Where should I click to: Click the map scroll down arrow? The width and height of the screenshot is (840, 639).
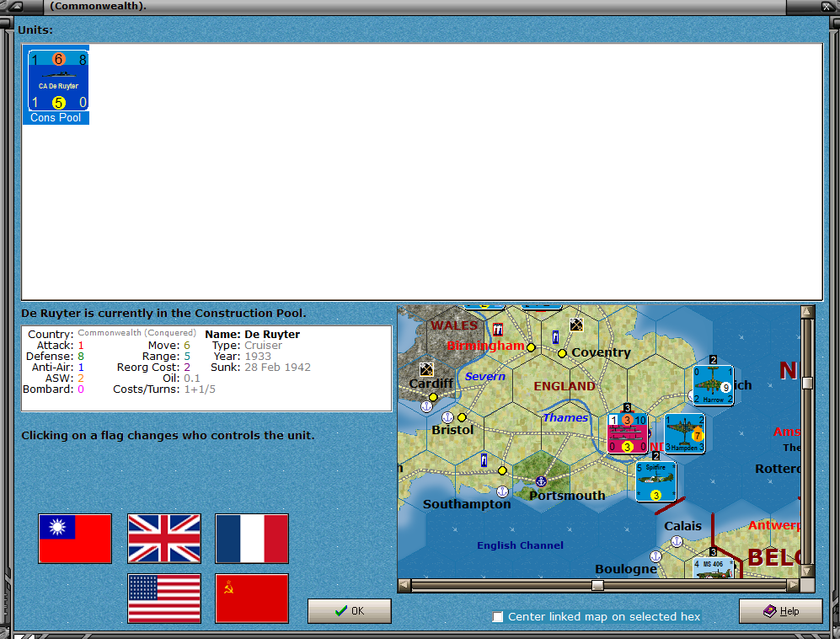pos(807,571)
